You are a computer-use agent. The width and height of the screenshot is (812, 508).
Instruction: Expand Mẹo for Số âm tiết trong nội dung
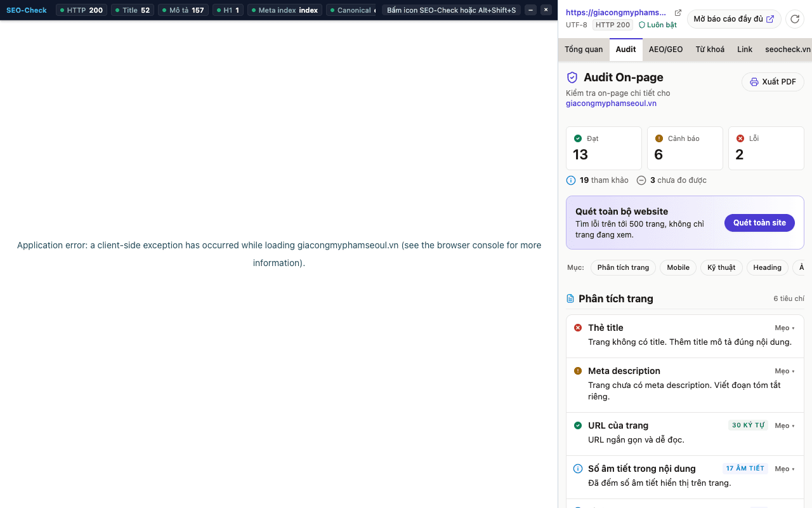(x=785, y=469)
